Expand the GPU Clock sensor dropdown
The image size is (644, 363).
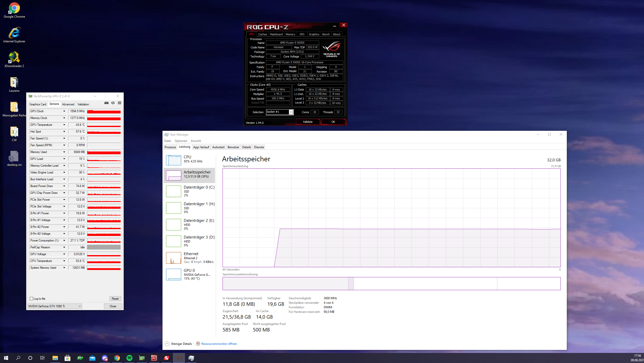coord(64,111)
